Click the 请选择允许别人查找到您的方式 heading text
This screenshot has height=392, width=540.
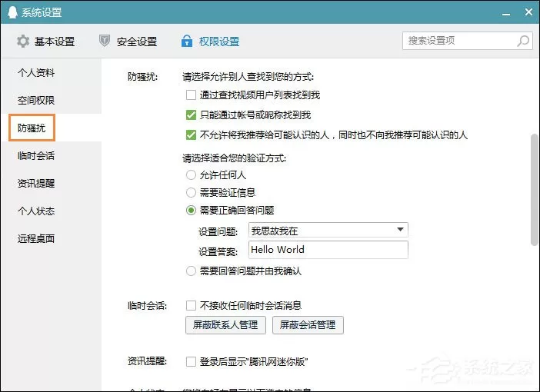click(x=248, y=76)
